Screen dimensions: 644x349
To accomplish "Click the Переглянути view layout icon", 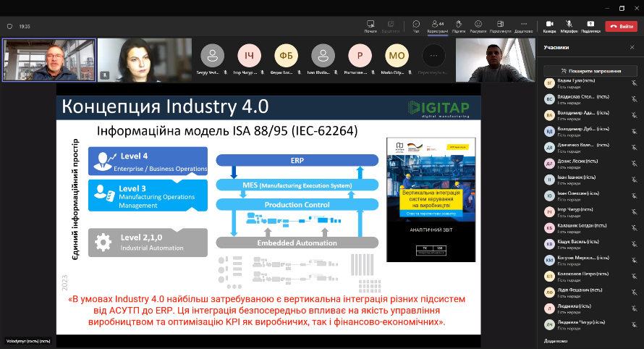I will coord(501,25).
